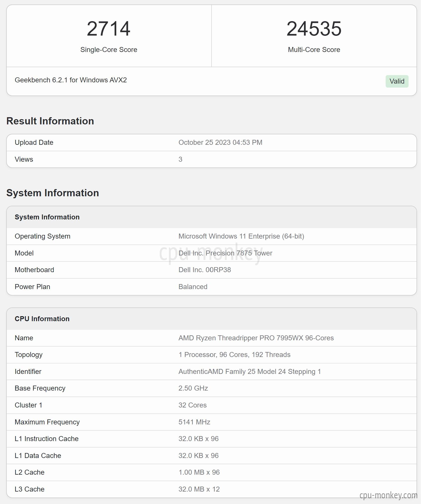Select 1 Processor, 96 Cores, 192 Threads

click(234, 355)
